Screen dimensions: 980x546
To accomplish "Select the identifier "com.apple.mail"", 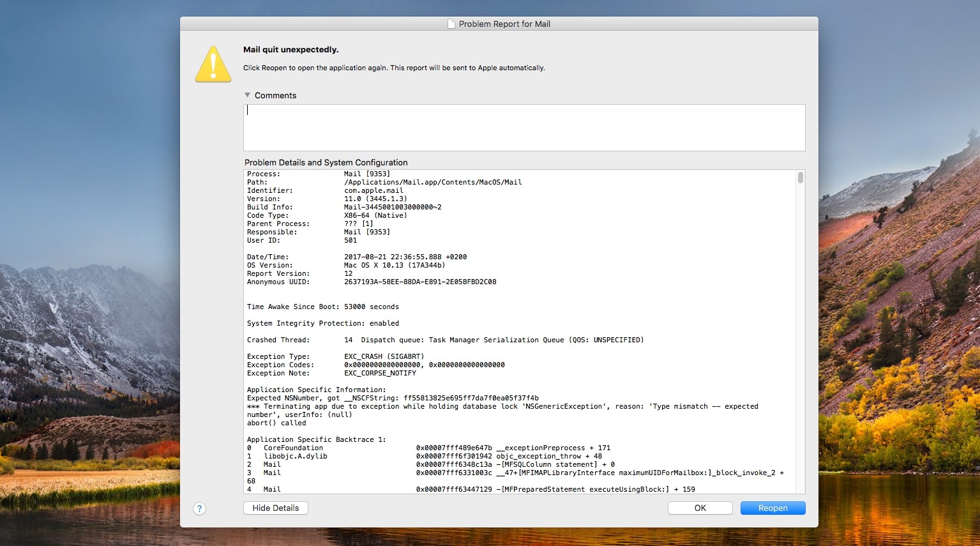I will click(373, 190).
